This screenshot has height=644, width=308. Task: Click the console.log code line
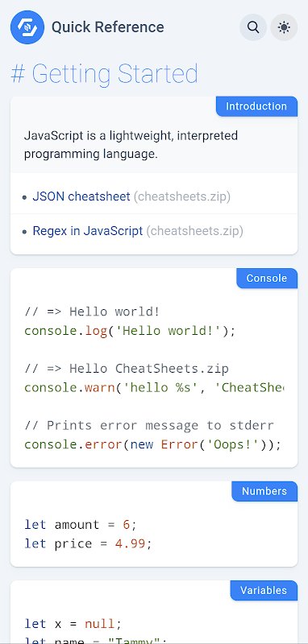pyautogui.click(x=130, y=331)
